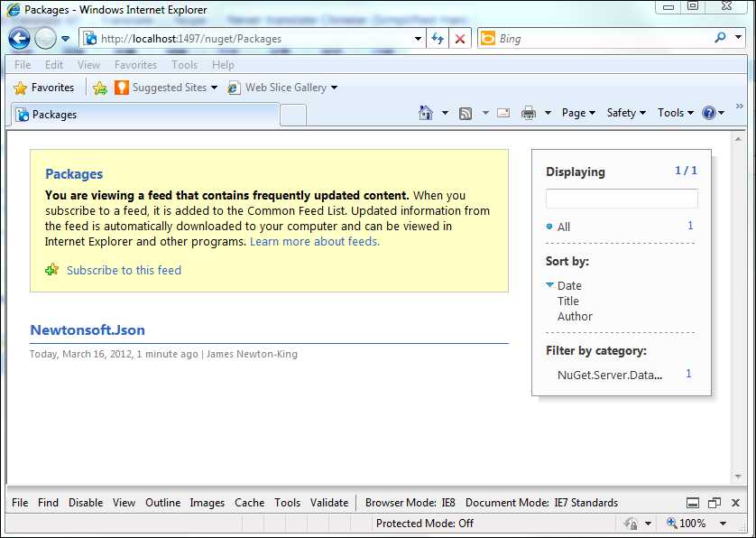Viewport: 756px width, 538px height.
Task: Click the scrollbar up arrow
Action: (738, 139)
